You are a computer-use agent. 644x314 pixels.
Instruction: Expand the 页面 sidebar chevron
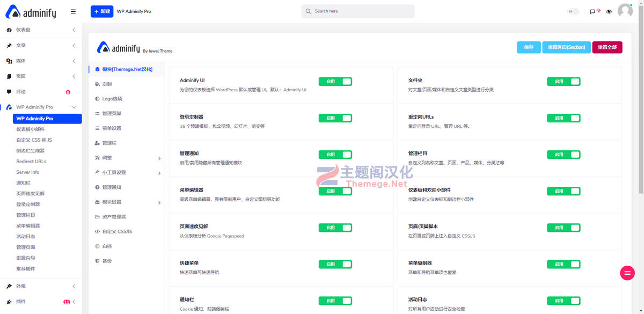pos(74,76)
